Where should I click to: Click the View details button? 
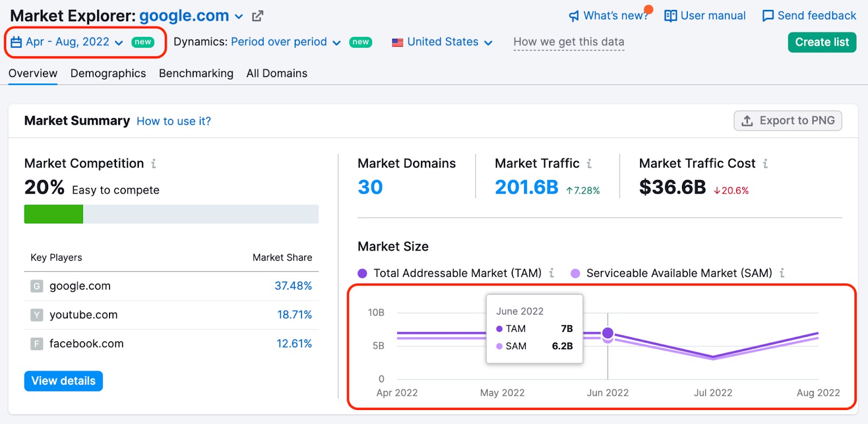pyautogui.click(x=63, y=381)
